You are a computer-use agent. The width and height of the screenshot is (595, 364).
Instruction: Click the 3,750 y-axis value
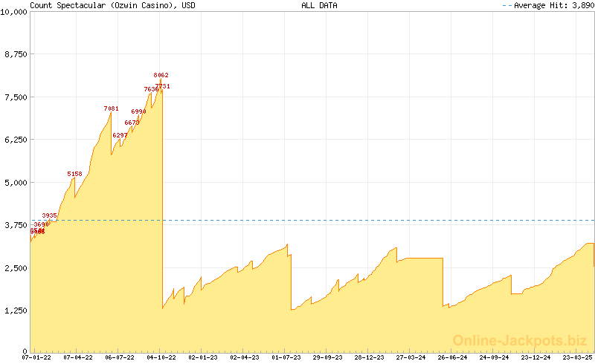[16, 225]
